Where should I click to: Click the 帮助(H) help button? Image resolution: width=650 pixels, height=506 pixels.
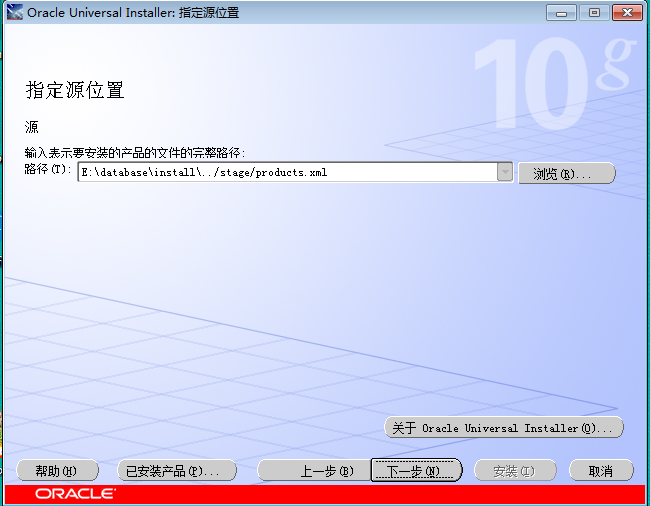57,470
